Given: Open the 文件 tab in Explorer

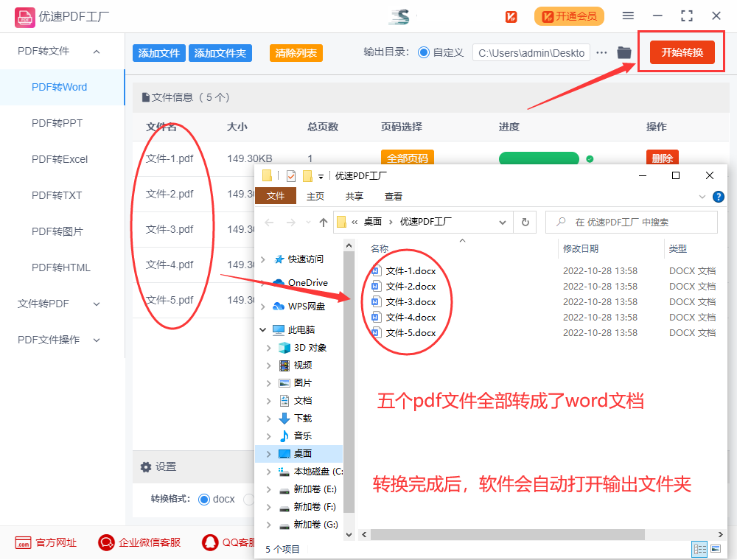Looking at the screenshot, I should pos(276,196).
